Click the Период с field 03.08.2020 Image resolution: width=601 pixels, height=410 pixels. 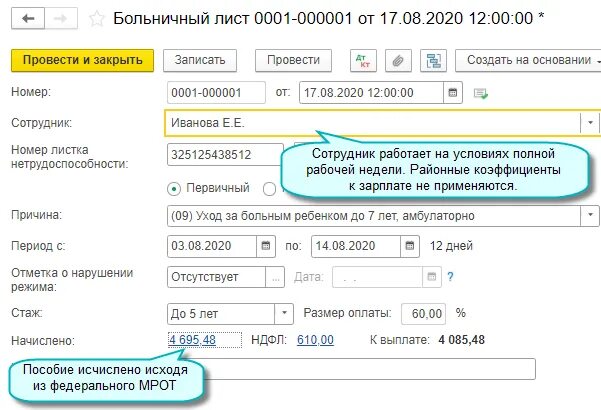click(212, 246)
